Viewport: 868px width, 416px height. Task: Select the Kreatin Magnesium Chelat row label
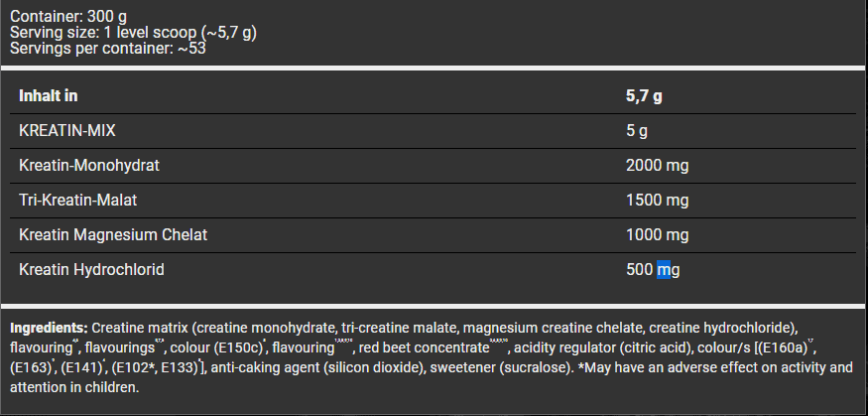tap(114, 235)
